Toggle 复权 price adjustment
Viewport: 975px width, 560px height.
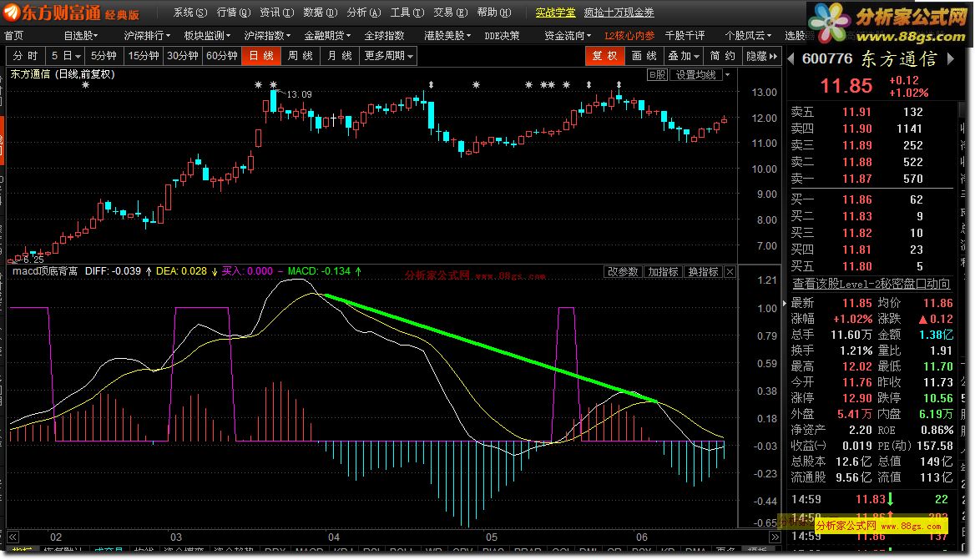pos(604,56)
